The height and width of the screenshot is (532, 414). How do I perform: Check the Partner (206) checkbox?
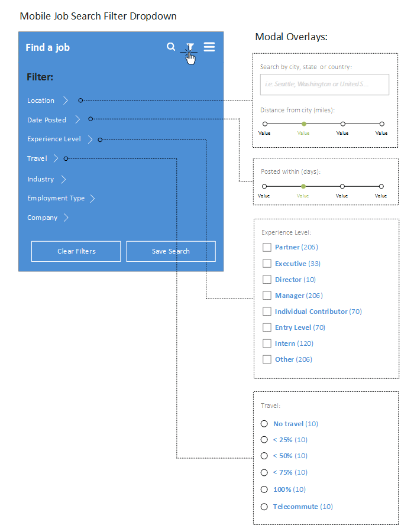click(x=267, y=247)
